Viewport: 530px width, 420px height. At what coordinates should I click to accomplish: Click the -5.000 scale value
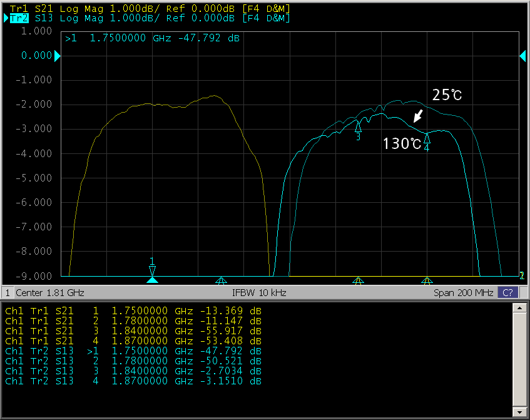click(x=34, y=178)
